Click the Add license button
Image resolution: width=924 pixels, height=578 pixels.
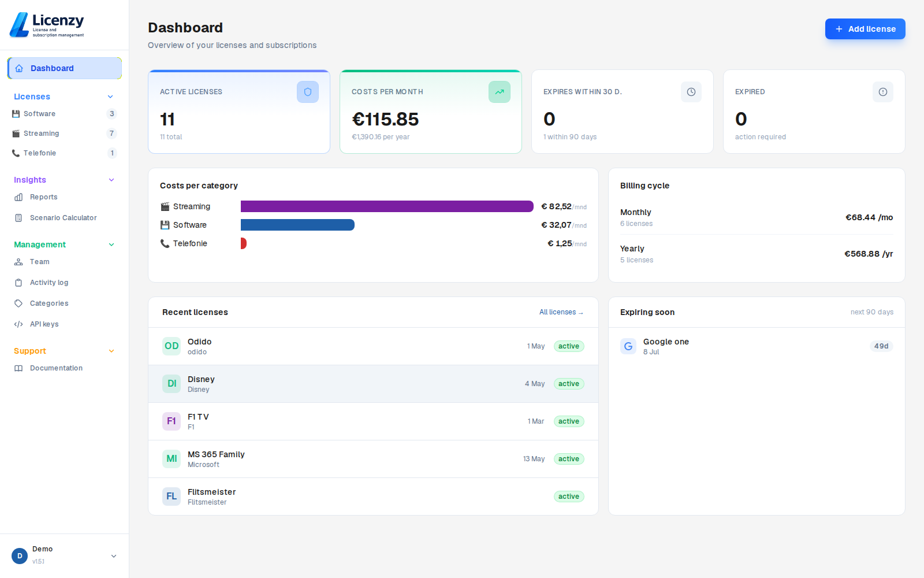click(x=865, y=29)
